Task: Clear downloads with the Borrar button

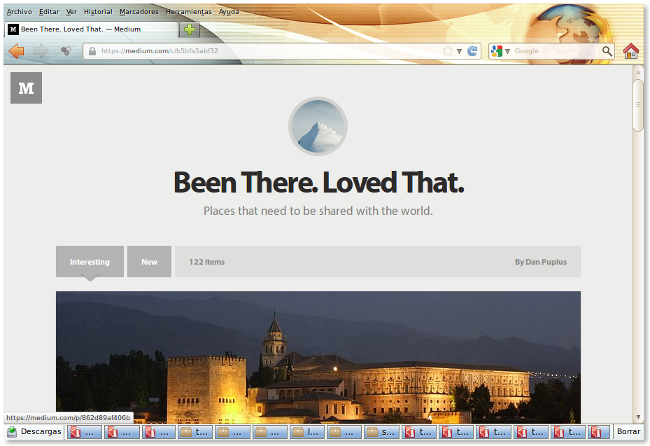Action: point(628,431)
